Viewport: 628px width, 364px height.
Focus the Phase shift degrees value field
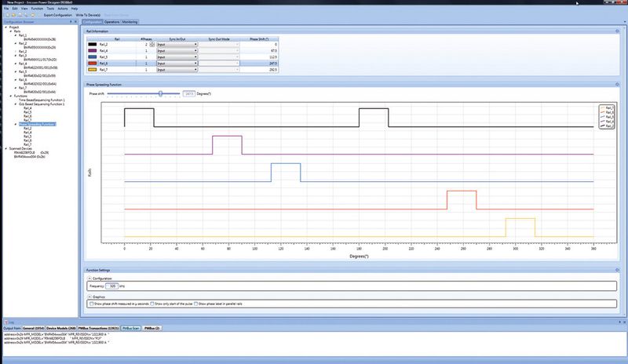(189, 93)
